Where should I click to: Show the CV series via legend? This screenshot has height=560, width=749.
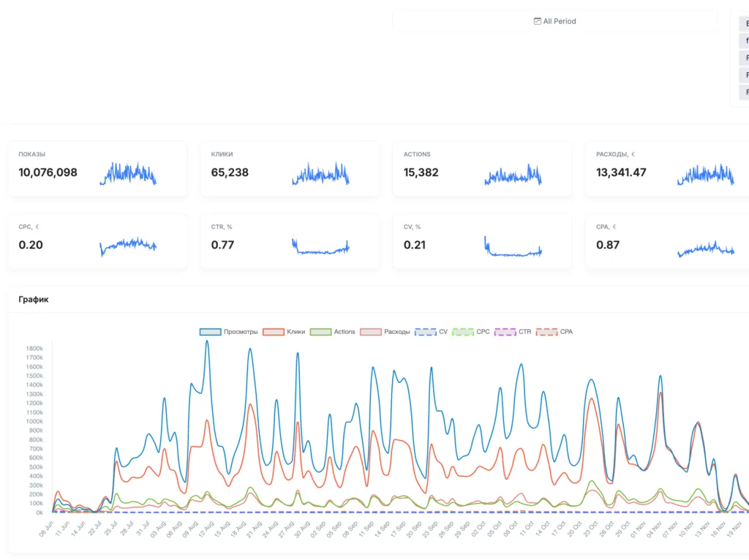pos(432,332)
